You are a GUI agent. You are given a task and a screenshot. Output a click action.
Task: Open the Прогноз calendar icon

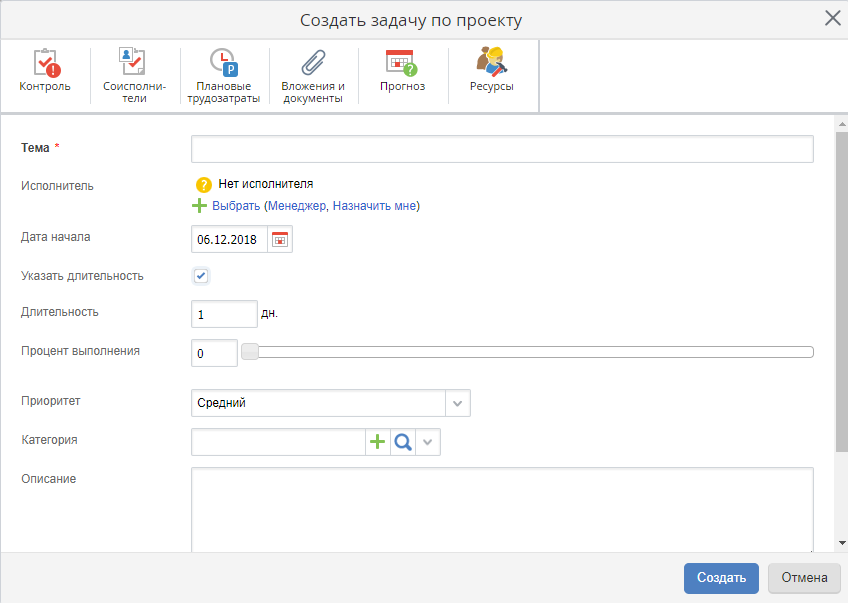(402, 64)
